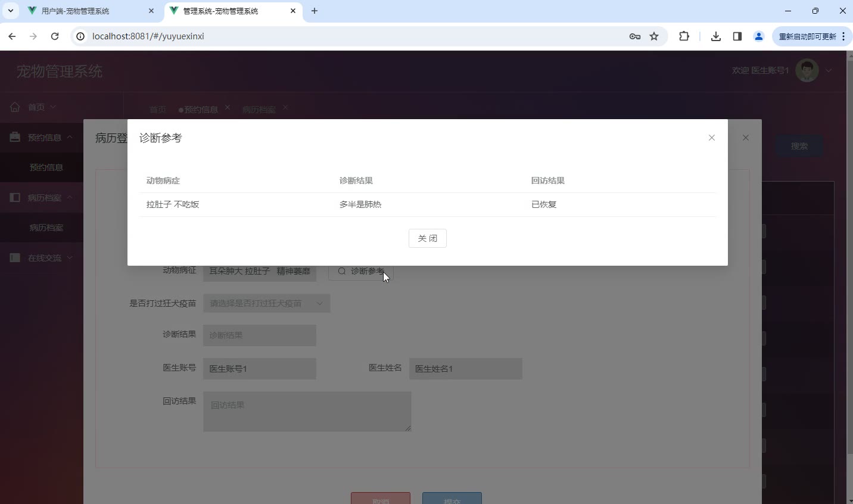This screenshot has width=853, height=504.
Task: Close the 预约信息 page tab
Action: (228, 107)
